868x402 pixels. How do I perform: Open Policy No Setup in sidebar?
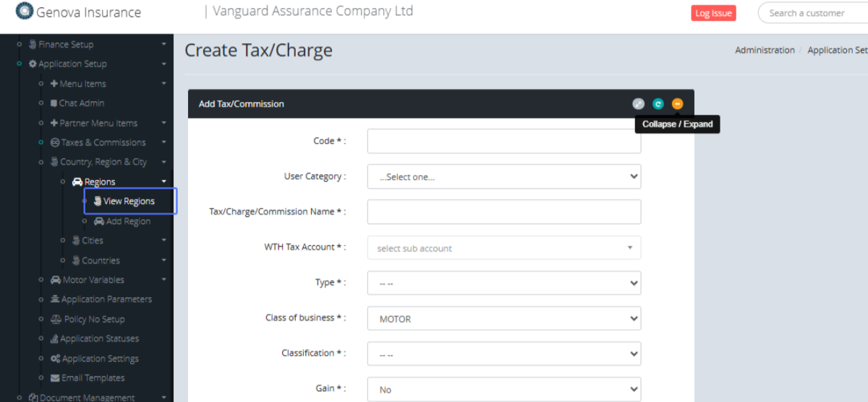[x=94, y=319]
